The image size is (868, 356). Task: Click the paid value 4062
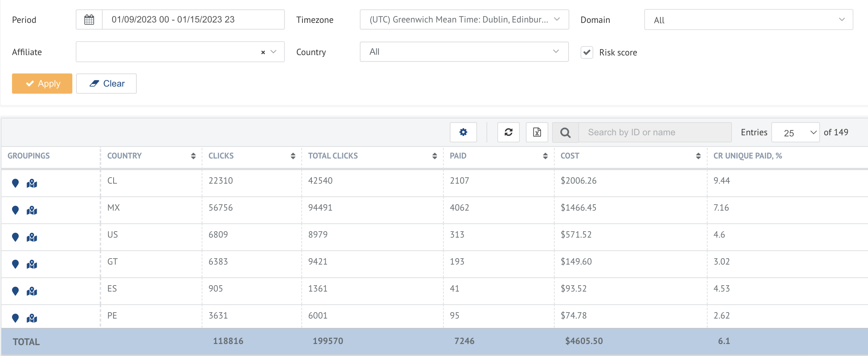pyautogui.click(x=459, y=208)
